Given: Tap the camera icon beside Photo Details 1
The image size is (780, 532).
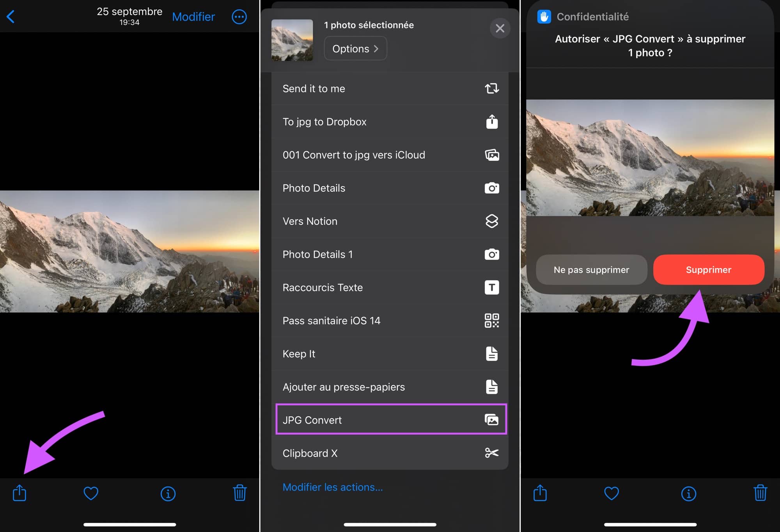Looking at the screenshot, I should tap(492, 254).
